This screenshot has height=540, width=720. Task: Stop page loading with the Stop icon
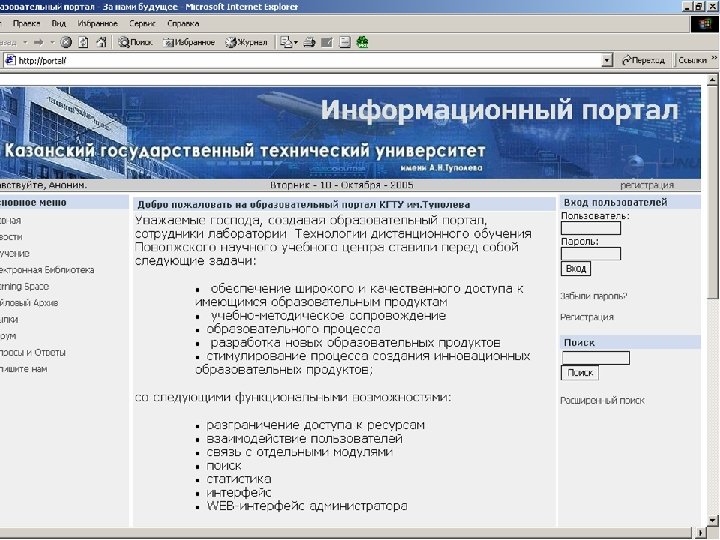click(66, 42)
